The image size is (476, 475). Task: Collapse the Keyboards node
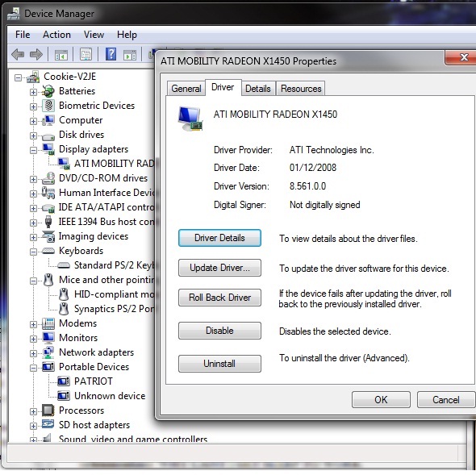point(33,252)
